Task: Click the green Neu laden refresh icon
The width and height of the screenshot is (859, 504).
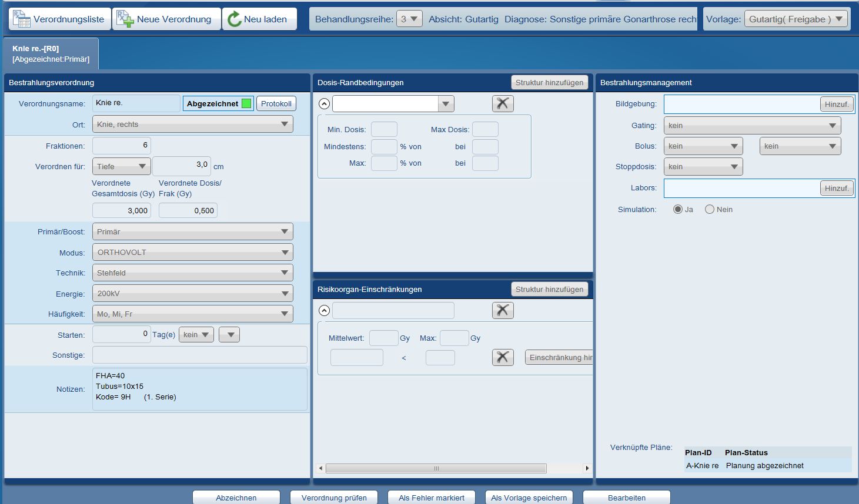Action: click(234, 19)
